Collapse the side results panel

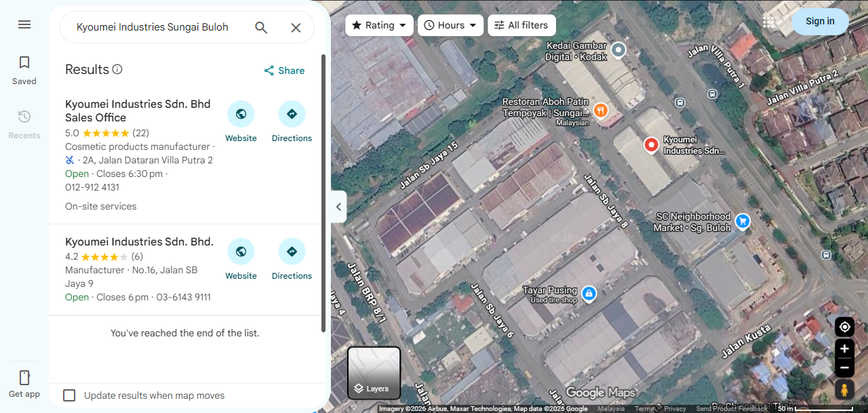(x=338, y=207)
